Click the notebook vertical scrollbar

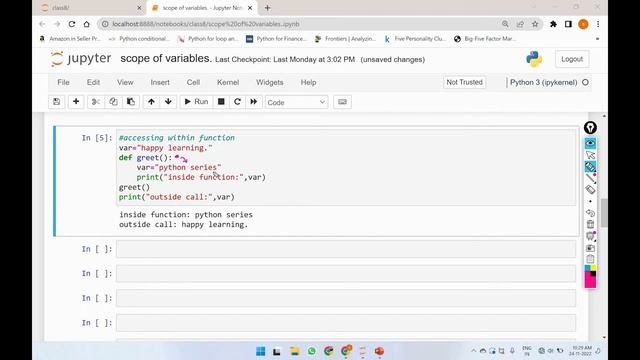(604, 212)
